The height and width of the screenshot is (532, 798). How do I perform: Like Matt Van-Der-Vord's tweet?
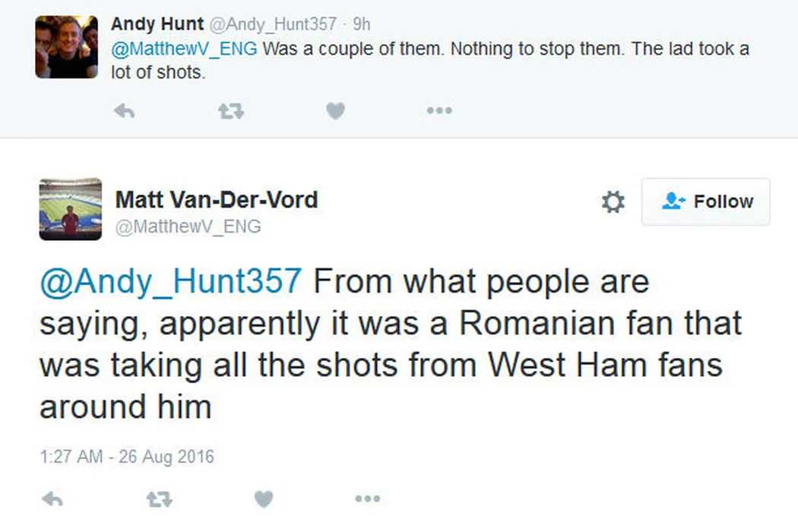[263, 499]
